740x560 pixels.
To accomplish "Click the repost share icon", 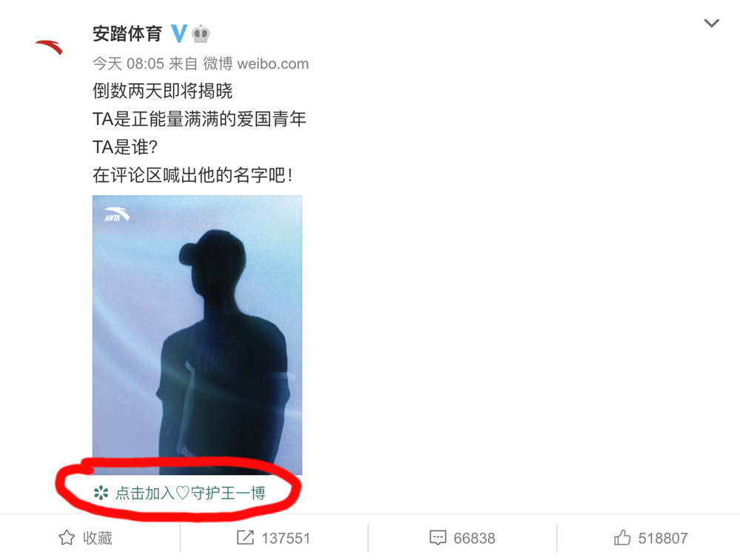I will [245, 537].
